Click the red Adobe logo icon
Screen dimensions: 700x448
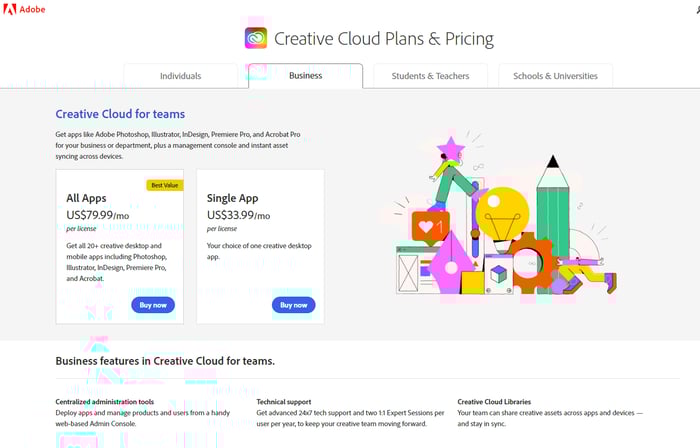tap(10, 8)
